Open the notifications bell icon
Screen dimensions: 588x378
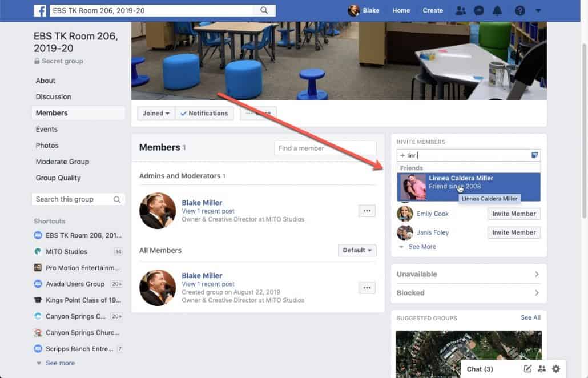497,10
